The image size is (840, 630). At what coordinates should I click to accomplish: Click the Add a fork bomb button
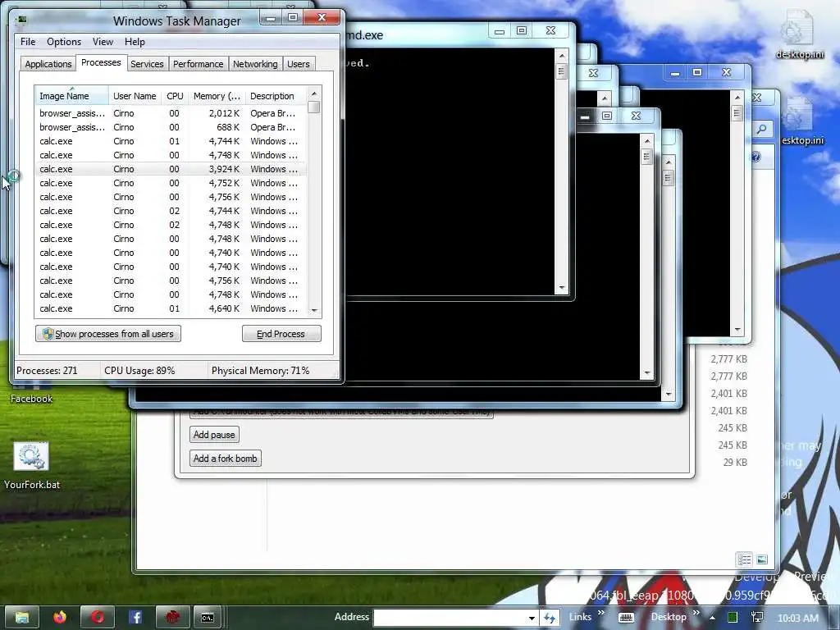pyautogui.click(x=226, y=458)
